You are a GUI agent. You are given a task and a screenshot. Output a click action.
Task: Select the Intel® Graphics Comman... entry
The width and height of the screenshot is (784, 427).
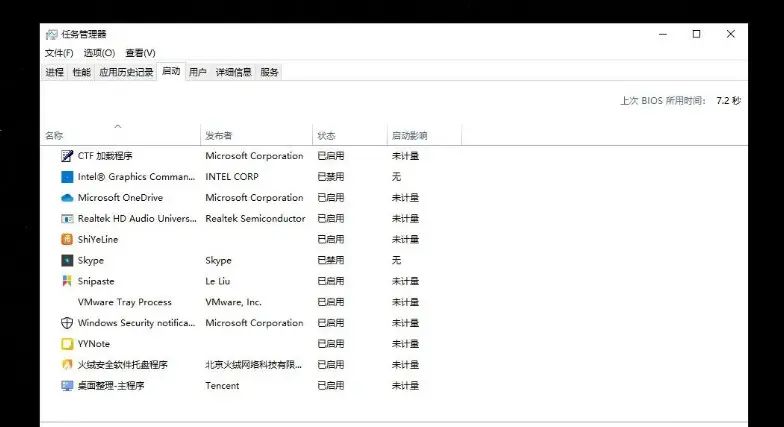136,177
